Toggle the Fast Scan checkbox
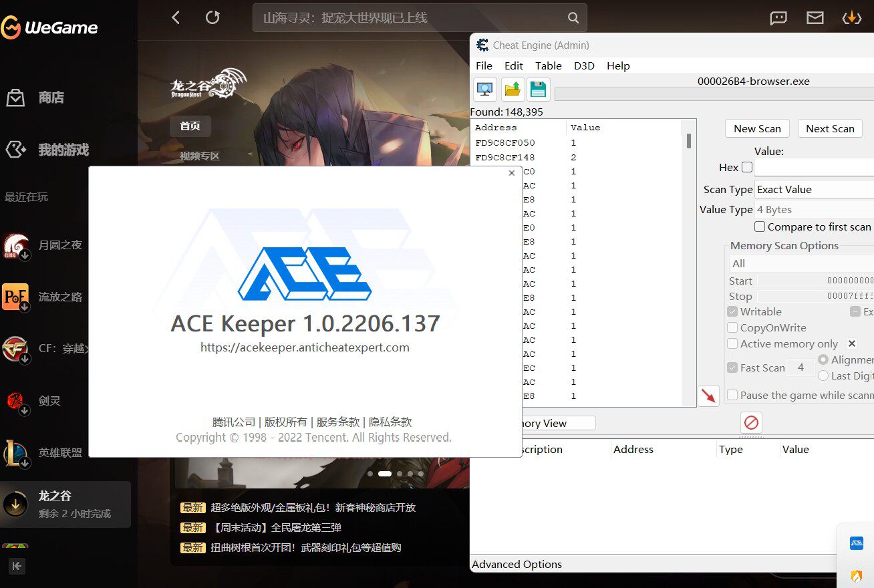 (732, 367)
